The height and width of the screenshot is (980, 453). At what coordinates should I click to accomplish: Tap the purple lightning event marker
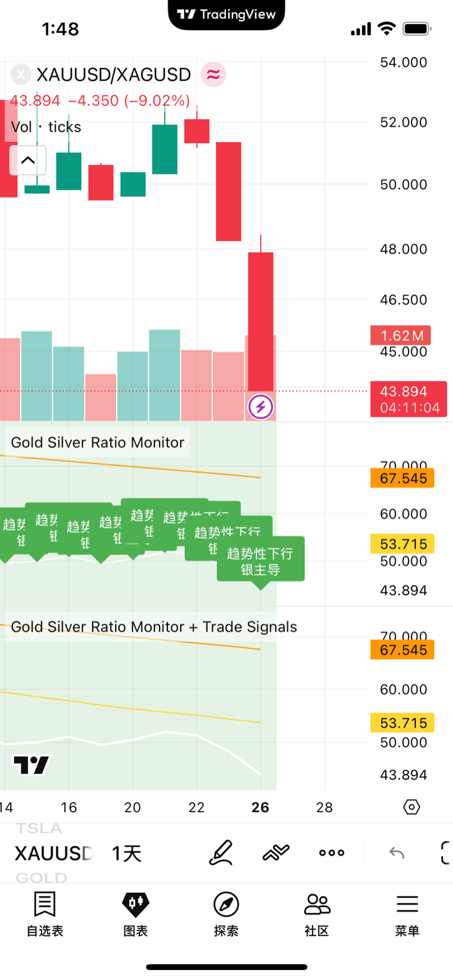(x=261, y=407)
